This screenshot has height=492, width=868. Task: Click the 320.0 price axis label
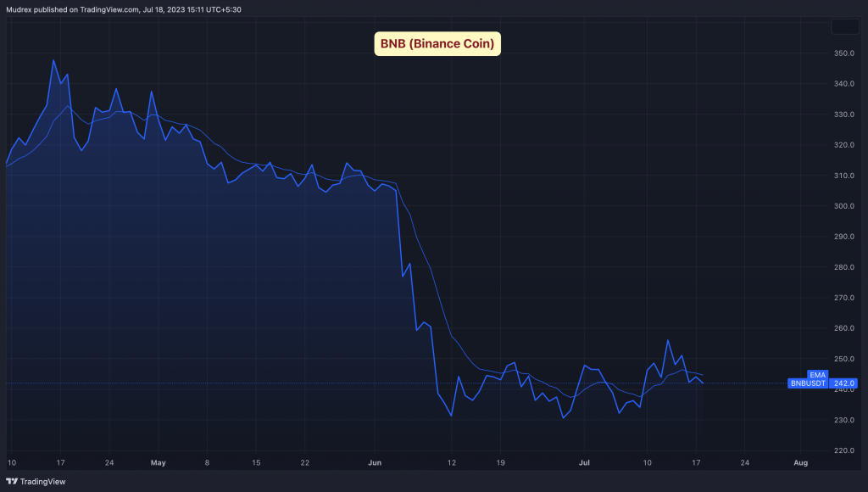(844, 144)
